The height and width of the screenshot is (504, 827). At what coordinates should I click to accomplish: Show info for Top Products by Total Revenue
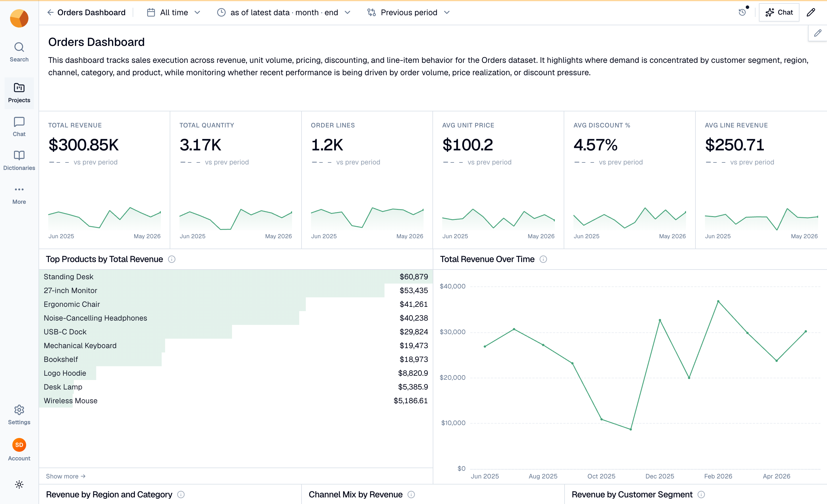tap(171, 259)
